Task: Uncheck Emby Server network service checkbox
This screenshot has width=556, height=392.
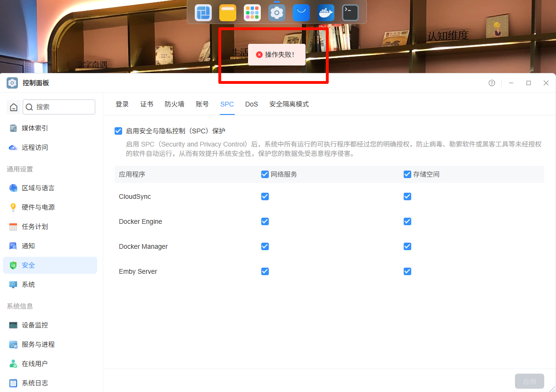Action: coord(265,271)
